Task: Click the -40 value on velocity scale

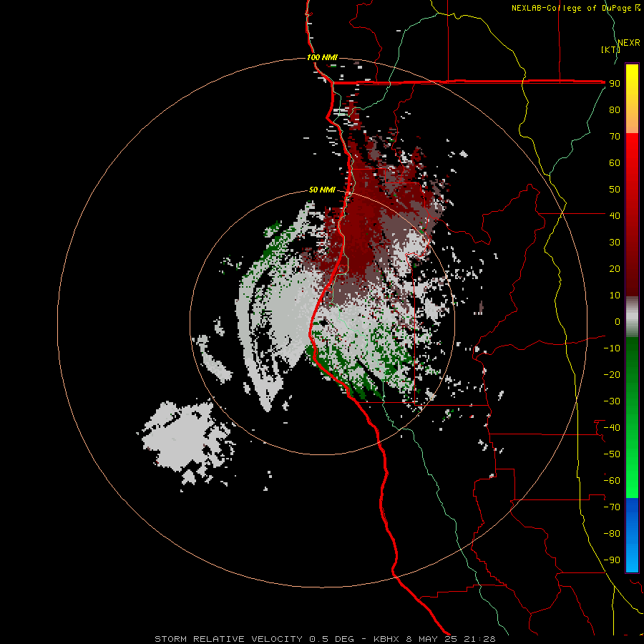Action: pos(612,428)
